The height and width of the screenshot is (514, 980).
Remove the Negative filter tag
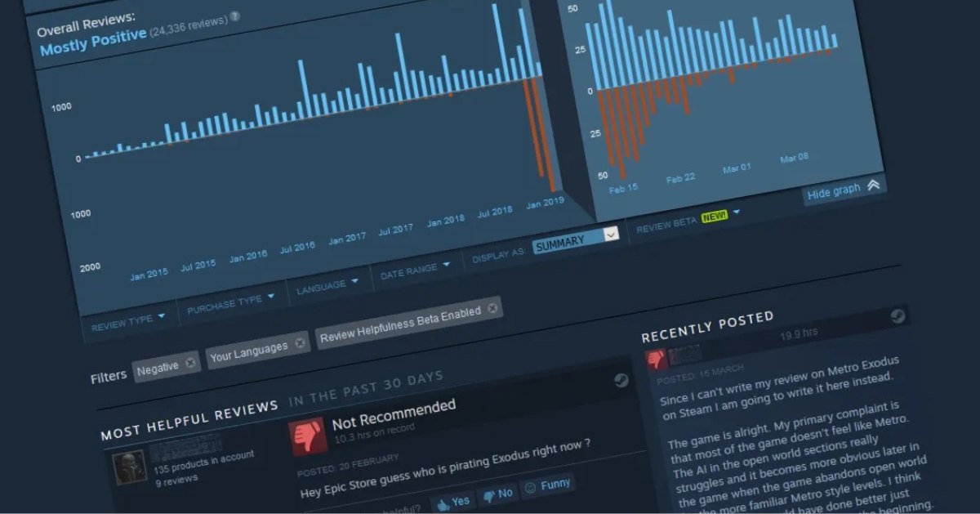point(190,362)
